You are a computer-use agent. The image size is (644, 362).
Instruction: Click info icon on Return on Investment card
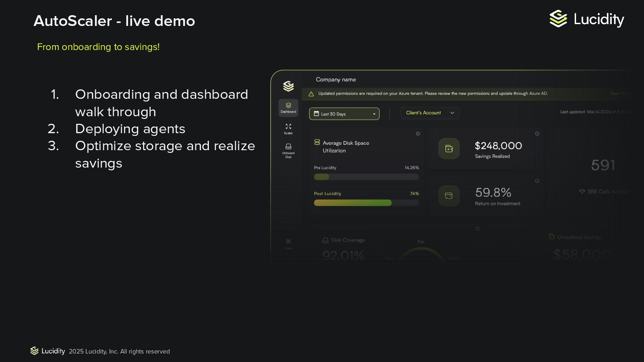[x=537, y=181]
